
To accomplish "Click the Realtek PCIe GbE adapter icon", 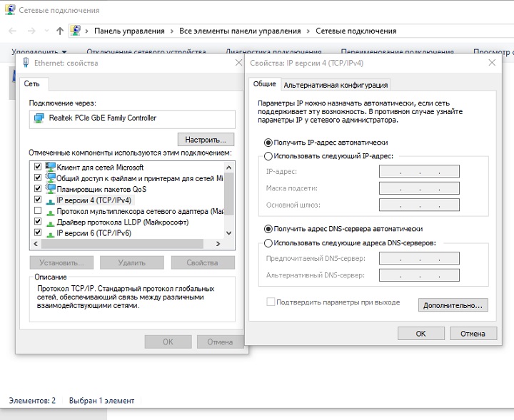I will [39, 118].
